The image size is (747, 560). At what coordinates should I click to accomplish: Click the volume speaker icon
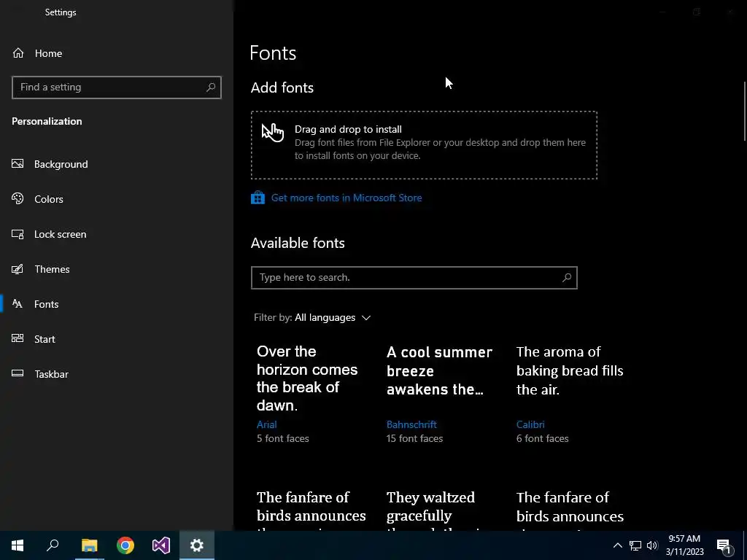click(x=652, y=545)
